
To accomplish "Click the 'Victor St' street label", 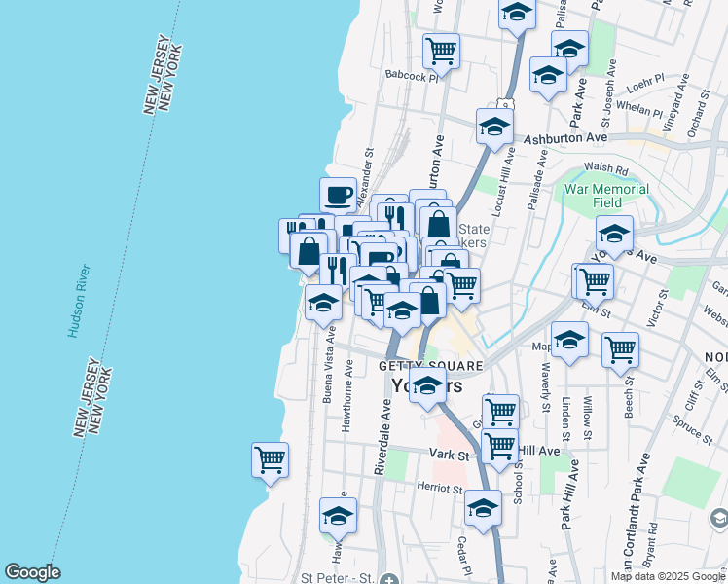I will [658, 308].
